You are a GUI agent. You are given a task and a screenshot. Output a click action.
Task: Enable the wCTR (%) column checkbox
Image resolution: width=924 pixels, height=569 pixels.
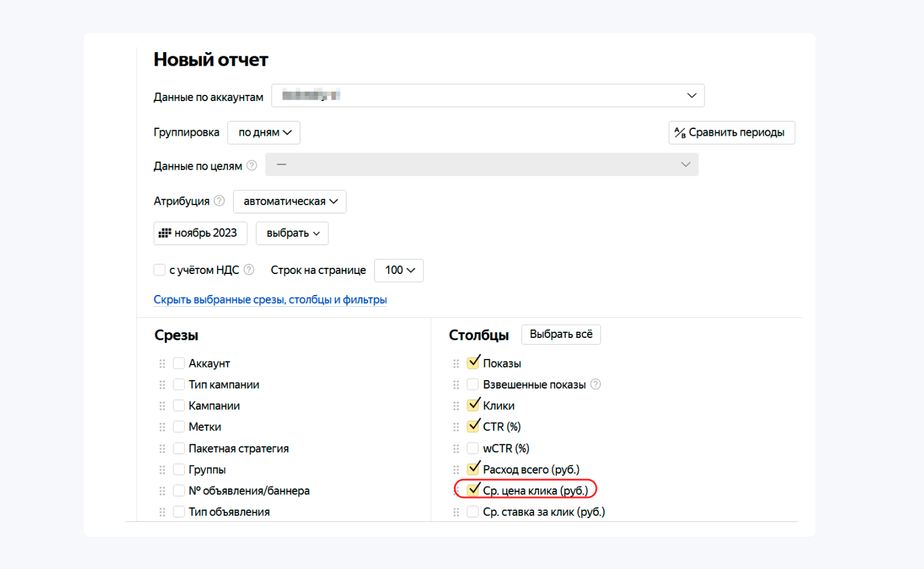click(473, 448)
